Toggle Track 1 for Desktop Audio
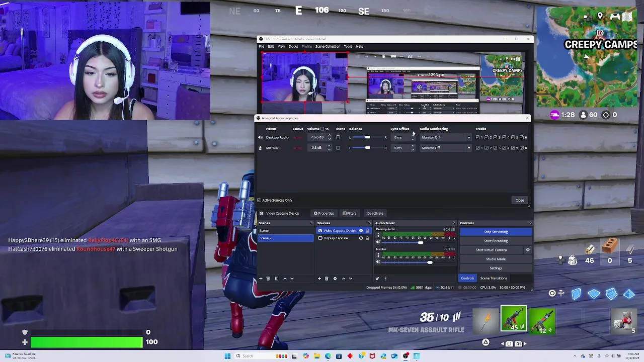644x362 pixels. point(478,137)
